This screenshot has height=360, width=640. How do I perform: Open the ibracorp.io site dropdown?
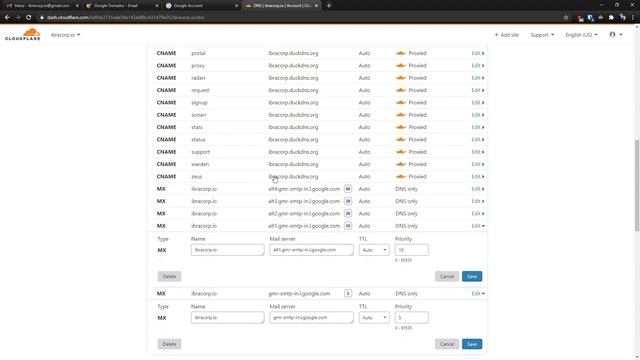click(65, 35)
